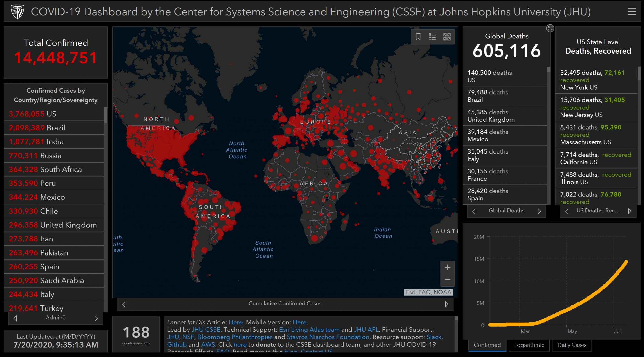Click right arrow beside US Deaths, Rec...

click(x=629, y=211)
